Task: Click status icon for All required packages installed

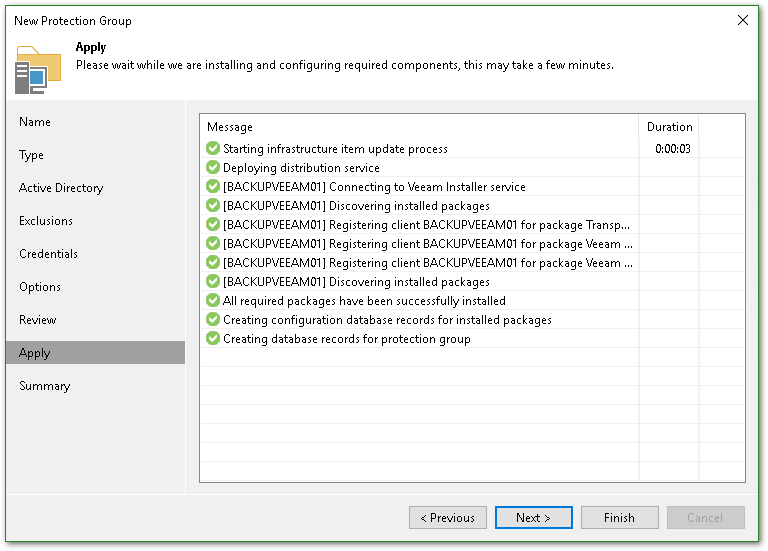Action: [x=213, y=301]
